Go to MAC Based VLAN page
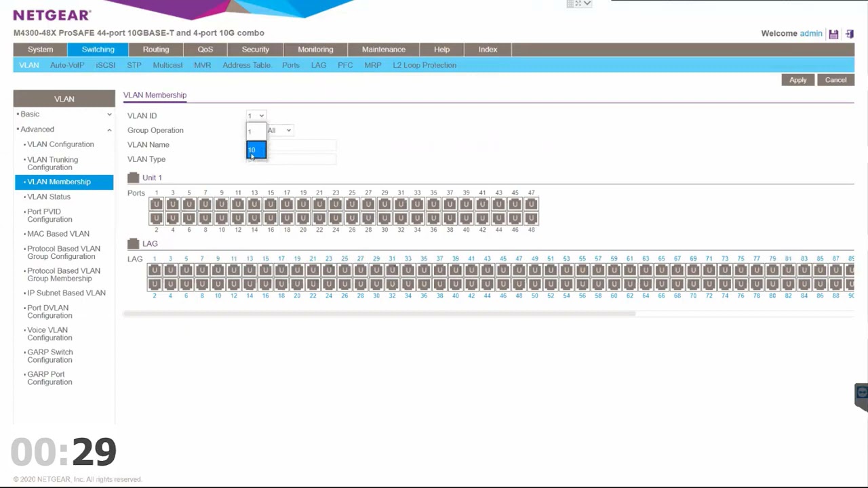The height and width of the screenshot is (488, 868). tap(58, 234)
